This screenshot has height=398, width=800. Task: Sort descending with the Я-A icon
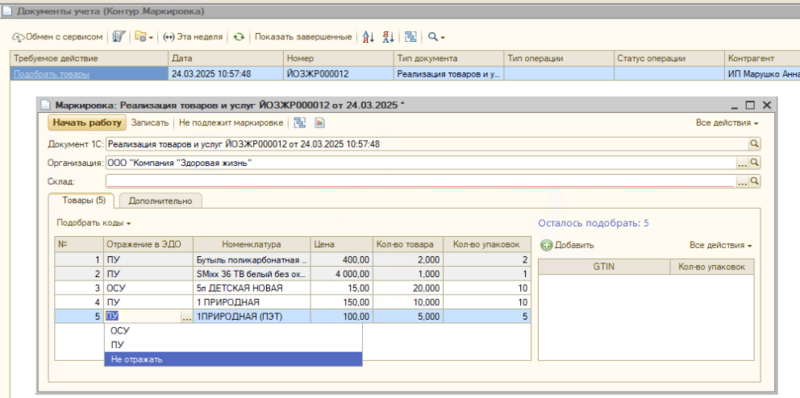389,37
